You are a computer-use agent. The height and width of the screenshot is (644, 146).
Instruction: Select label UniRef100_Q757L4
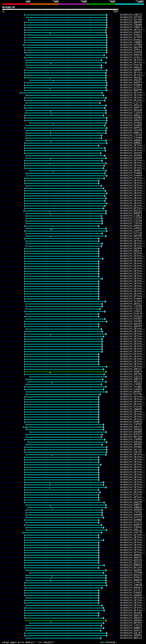pos(131,50)
